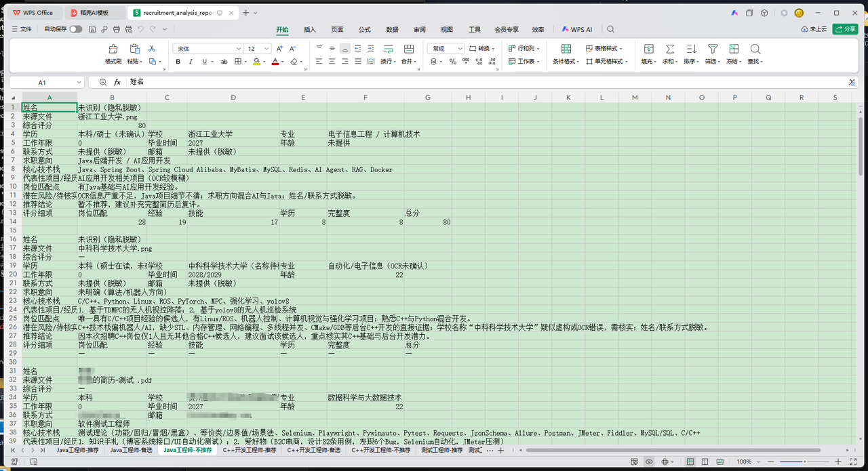Click the font color red A swatch
Viewport: 868px width, 471px height.
click(x=275, y=62)
